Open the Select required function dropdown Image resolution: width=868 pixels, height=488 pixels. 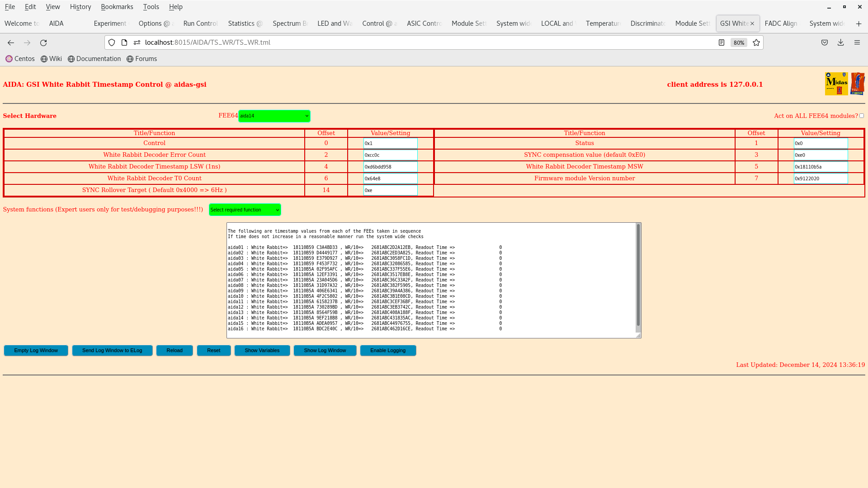coord(245,210)
